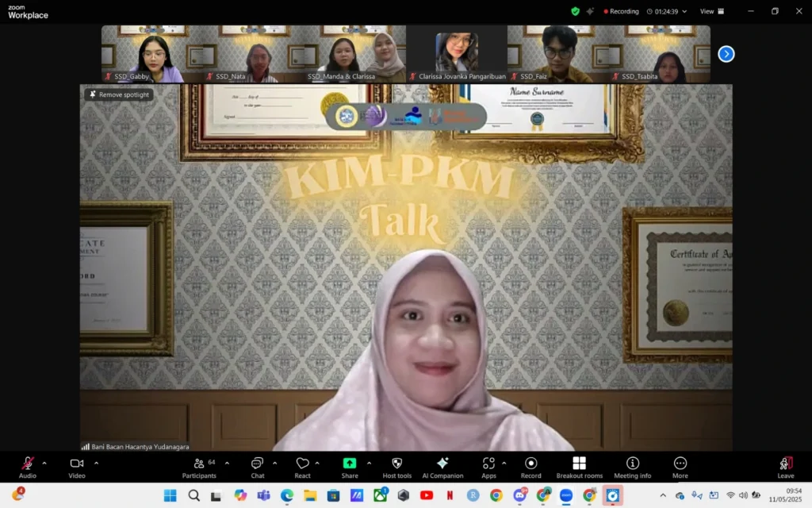Open the More options menu
Viewport: 812px width, 508px height.
point(680,467)
